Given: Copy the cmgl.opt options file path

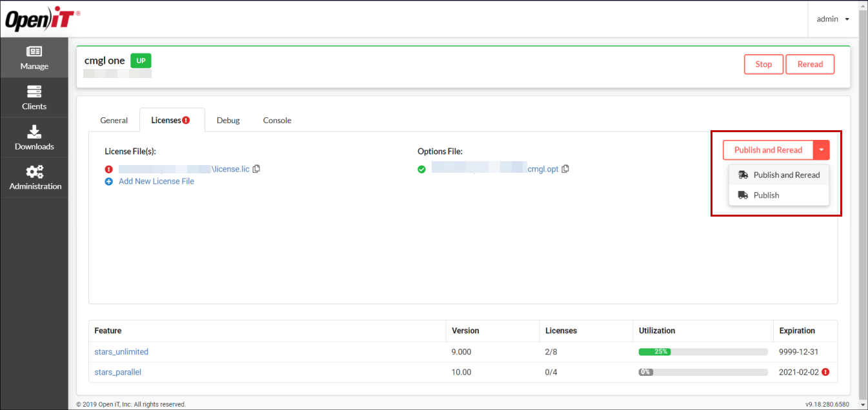Looking at the screenshot, I should point(565,168).
